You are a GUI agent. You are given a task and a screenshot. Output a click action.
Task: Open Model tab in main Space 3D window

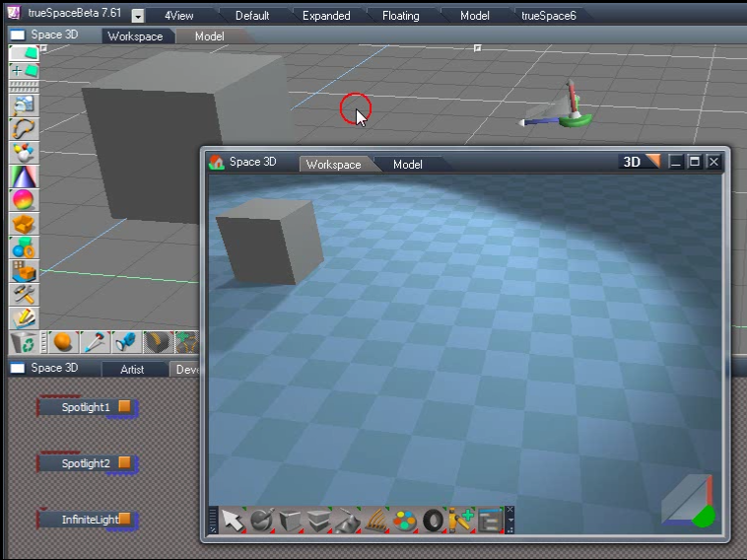click(x=209, y=36)
